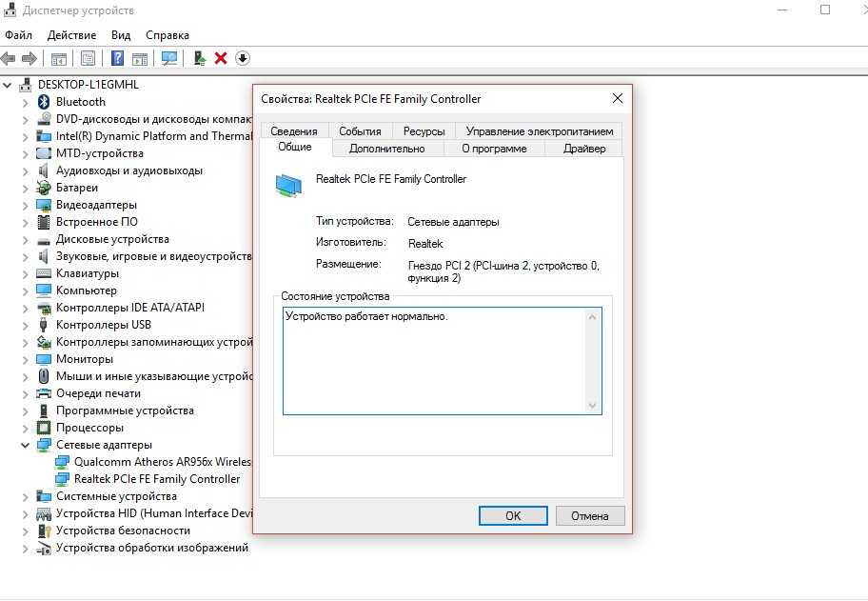The image size is (868, 601).
Task: Expand the MTD-устройства category
Action: click(25, 154)
